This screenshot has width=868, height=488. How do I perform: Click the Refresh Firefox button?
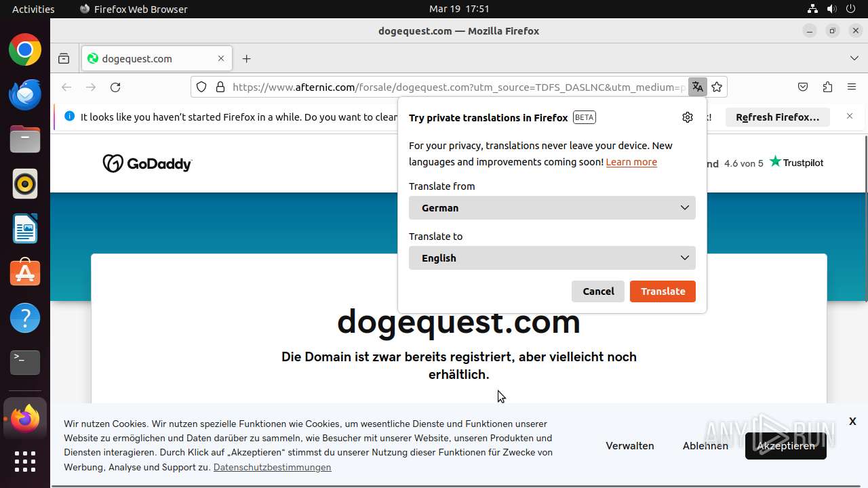pos(777,117)
